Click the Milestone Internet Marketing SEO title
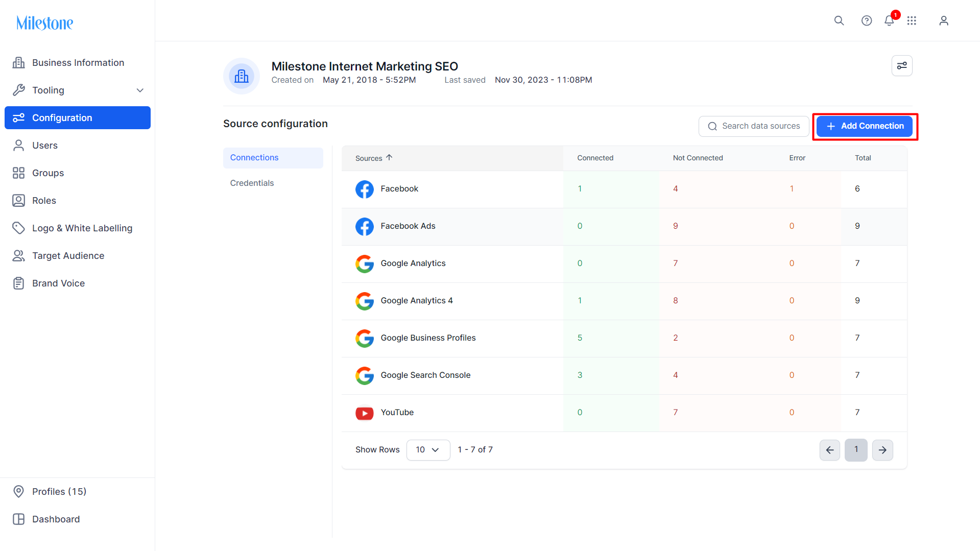Viewport: 980px width, 551px height. tap(365, 66)
